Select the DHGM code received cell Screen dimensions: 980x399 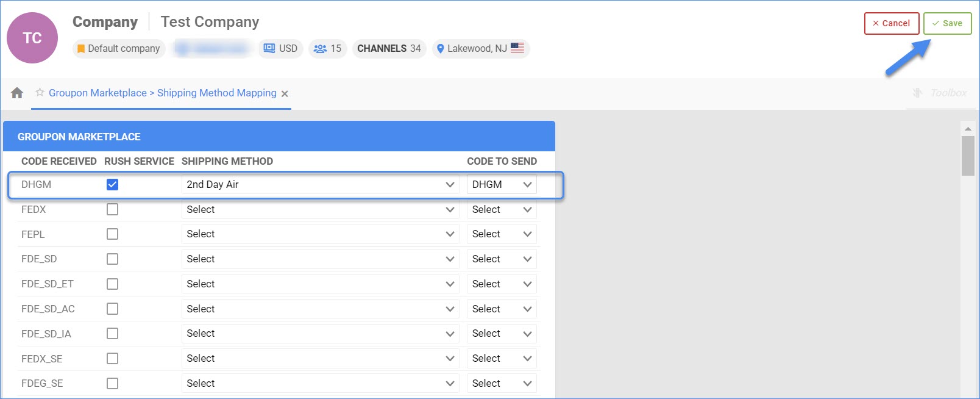pos(37,184)
